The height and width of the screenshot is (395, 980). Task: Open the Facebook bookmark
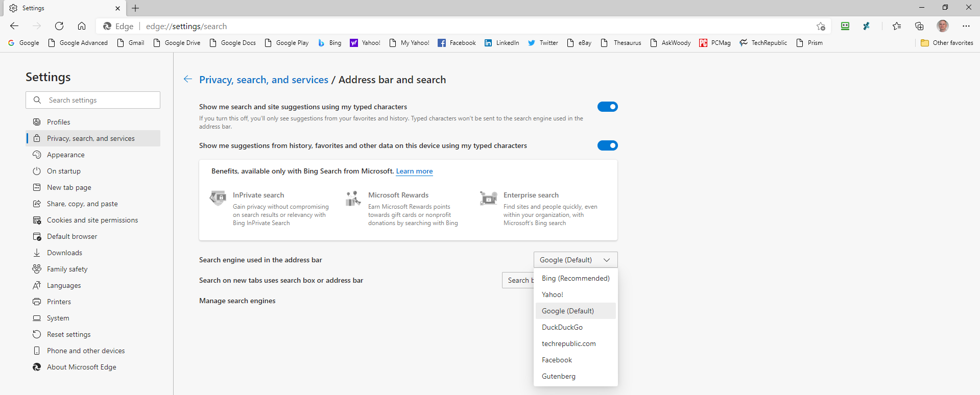(x=457, y=43)
